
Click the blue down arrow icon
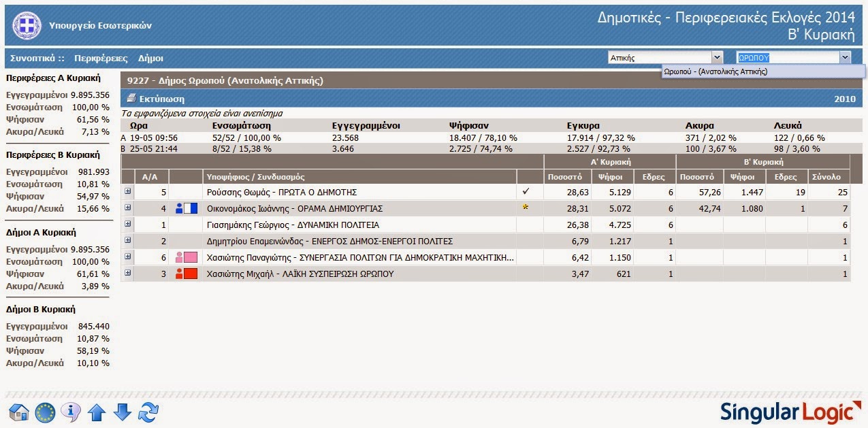122,412
